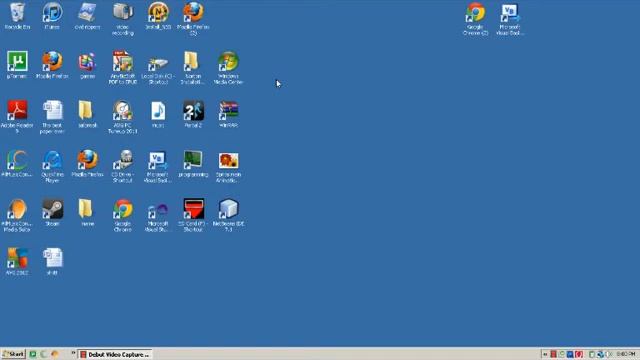Viewport: 640px width, 360px height.
Task: Launch Steam from the desktop
Action: coord(52,212)
